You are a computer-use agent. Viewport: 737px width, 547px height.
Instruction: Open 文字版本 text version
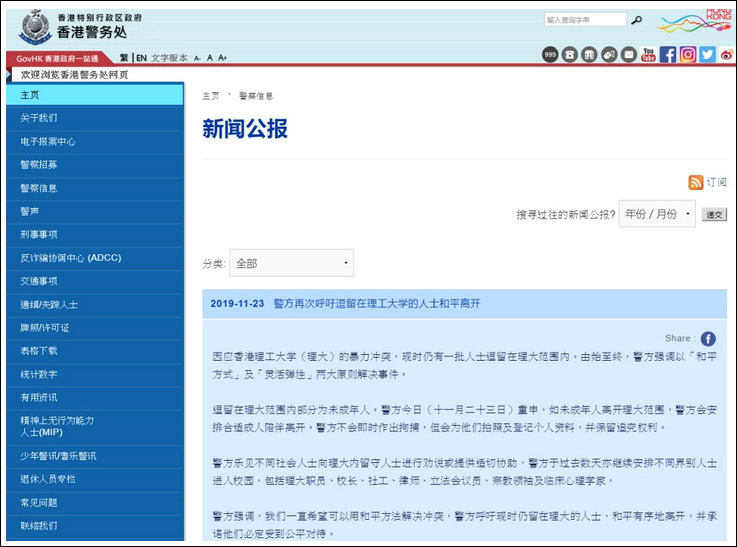pos(169,58)
